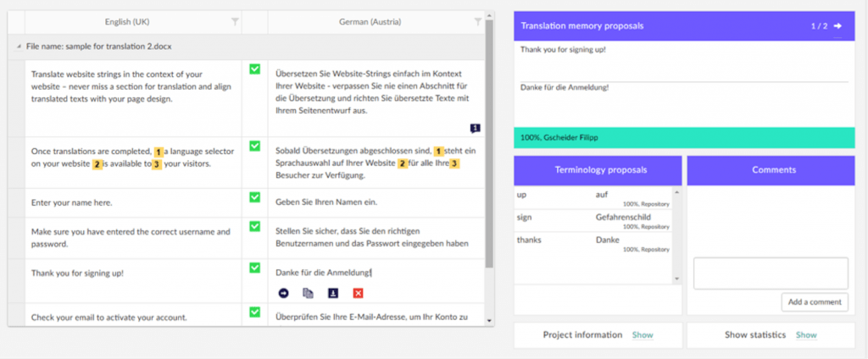Click target text 'Geben Sie Ihren Namen ein.'
Screen dimensions: 868x359
click(x=326, y=202)
